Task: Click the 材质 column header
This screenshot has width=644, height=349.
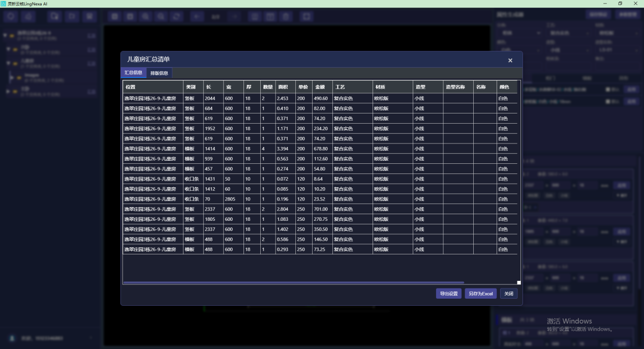Action: (393, 87)
